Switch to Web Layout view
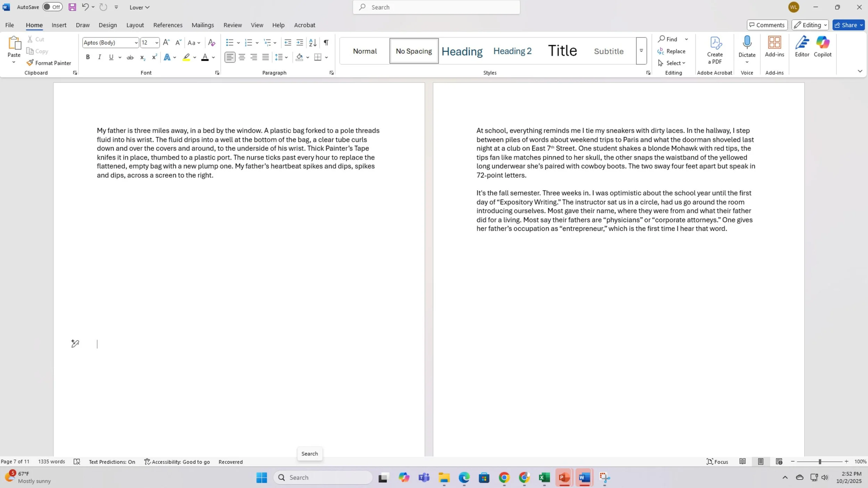The image size is (868, 488). point(779,462)
